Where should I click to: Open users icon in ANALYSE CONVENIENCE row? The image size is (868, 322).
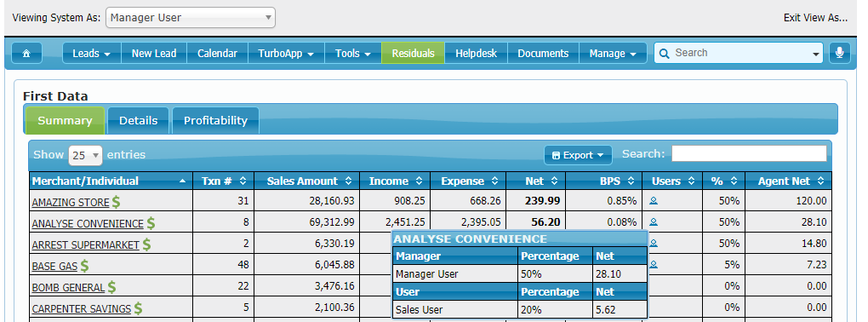[x=654, y=221]
